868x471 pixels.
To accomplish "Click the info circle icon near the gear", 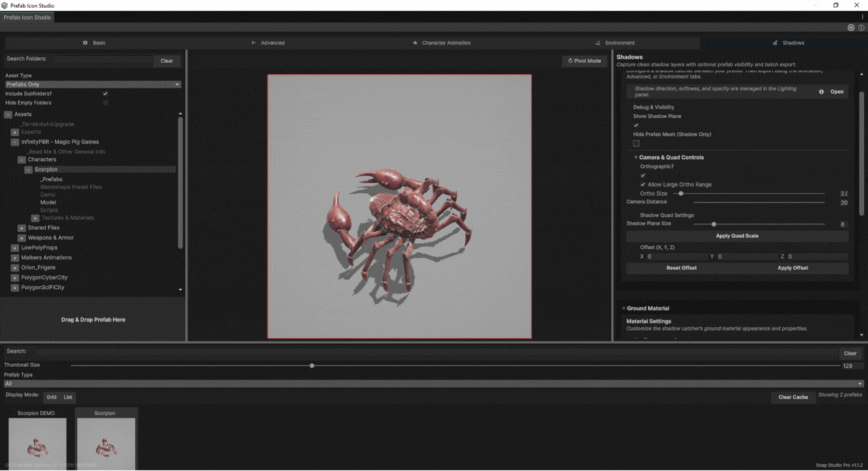I will 861,28.
